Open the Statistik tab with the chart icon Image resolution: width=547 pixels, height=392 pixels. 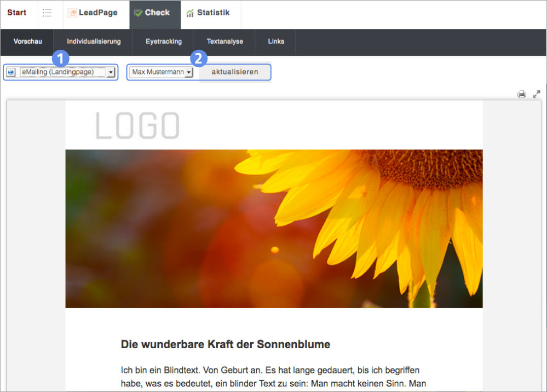pos(208,13)
